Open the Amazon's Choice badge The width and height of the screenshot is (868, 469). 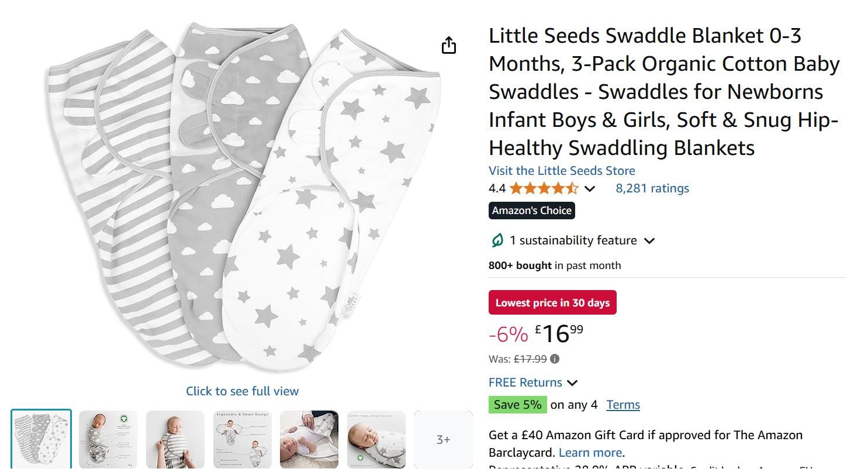[531, 211]
